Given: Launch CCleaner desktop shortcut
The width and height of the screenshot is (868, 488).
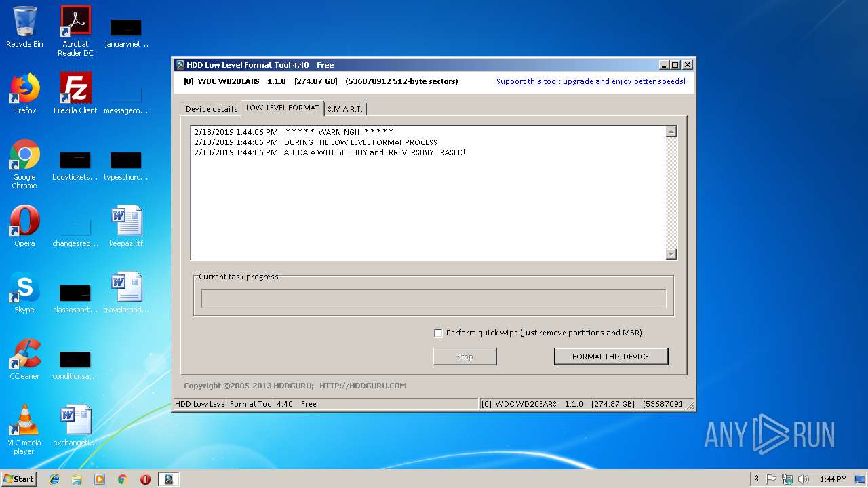Looking at the screenshot, I should [24, 359].
